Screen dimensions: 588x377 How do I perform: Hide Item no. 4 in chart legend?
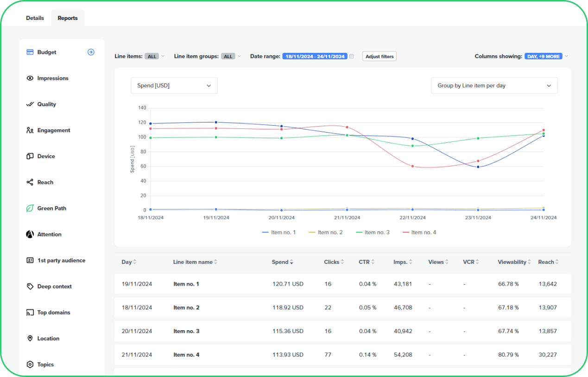tap(419, 232)
